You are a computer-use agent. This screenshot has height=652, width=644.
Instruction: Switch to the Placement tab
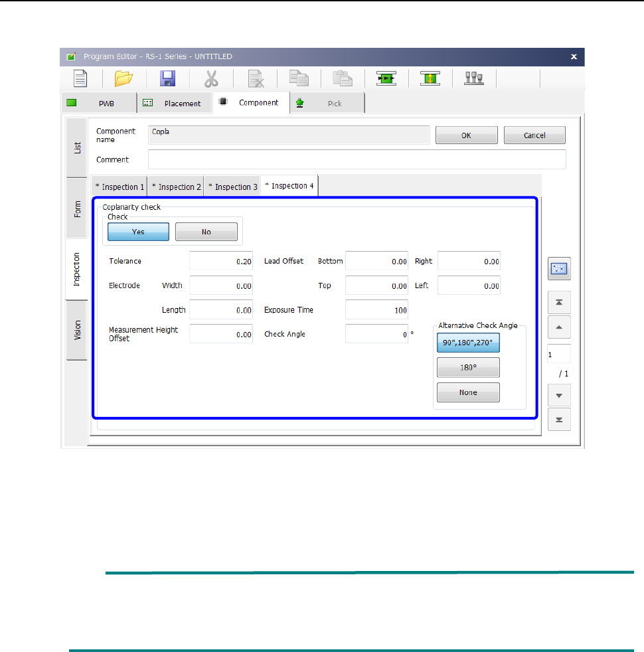tap(175, 103)
